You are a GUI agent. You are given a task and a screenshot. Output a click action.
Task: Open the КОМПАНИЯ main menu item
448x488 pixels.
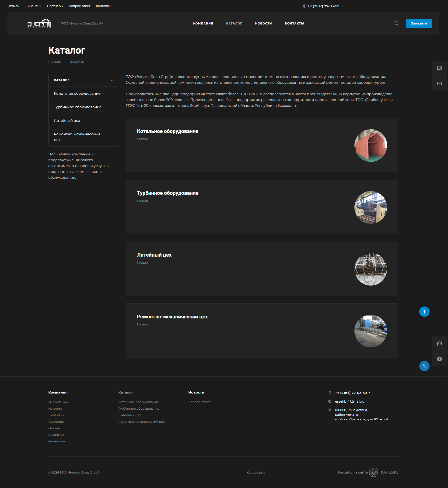pos(203,24)
